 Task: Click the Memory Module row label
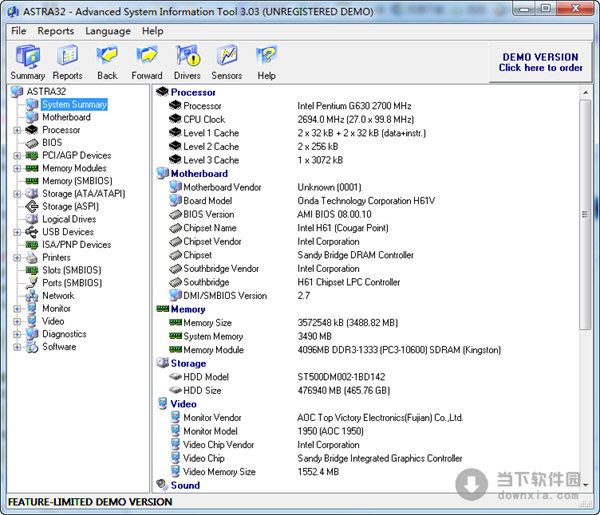(x=214, y=350)
